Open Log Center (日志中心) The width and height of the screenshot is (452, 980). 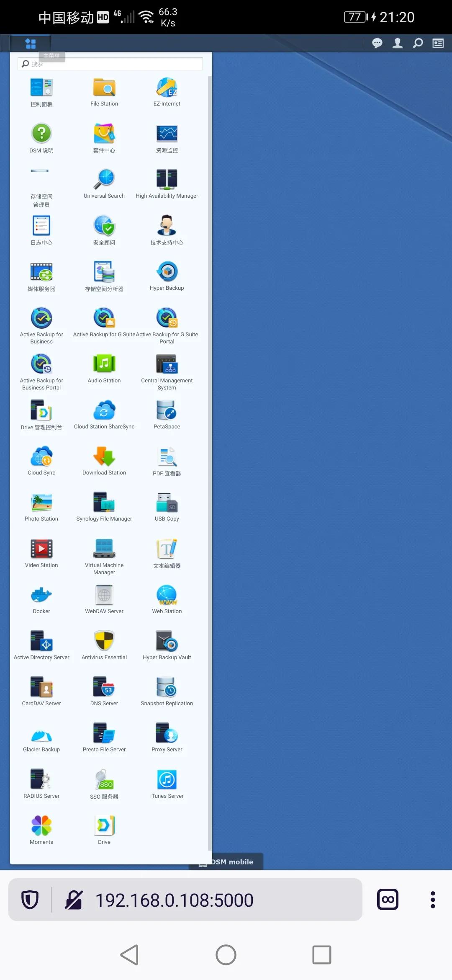pyautogui.click(x=41, y=231)
